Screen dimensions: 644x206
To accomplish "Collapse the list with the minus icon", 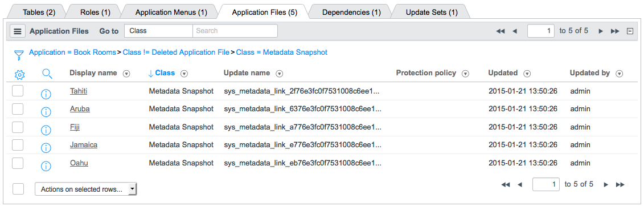I will pyautogui.click(x=630, y=31).
